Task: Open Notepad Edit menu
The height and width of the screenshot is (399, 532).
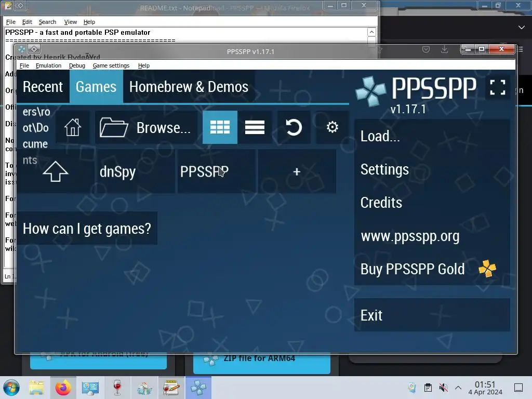Action: (x=27, y=22)
